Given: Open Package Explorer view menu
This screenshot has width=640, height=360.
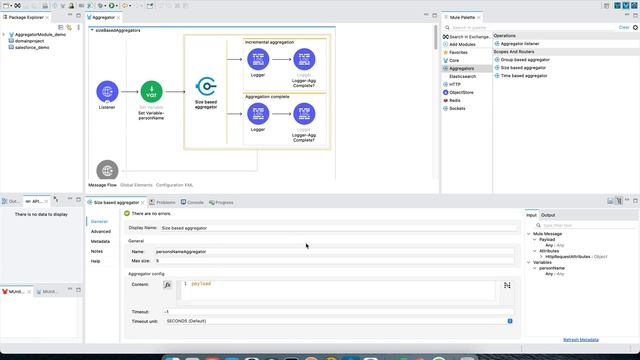Looking at the screenshot, I should tap(78, 27).
